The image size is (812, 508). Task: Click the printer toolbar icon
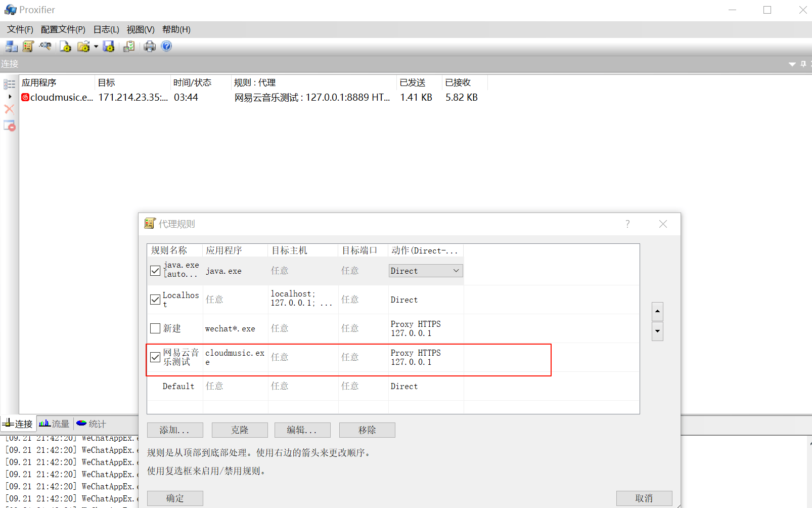pos(150,47)
